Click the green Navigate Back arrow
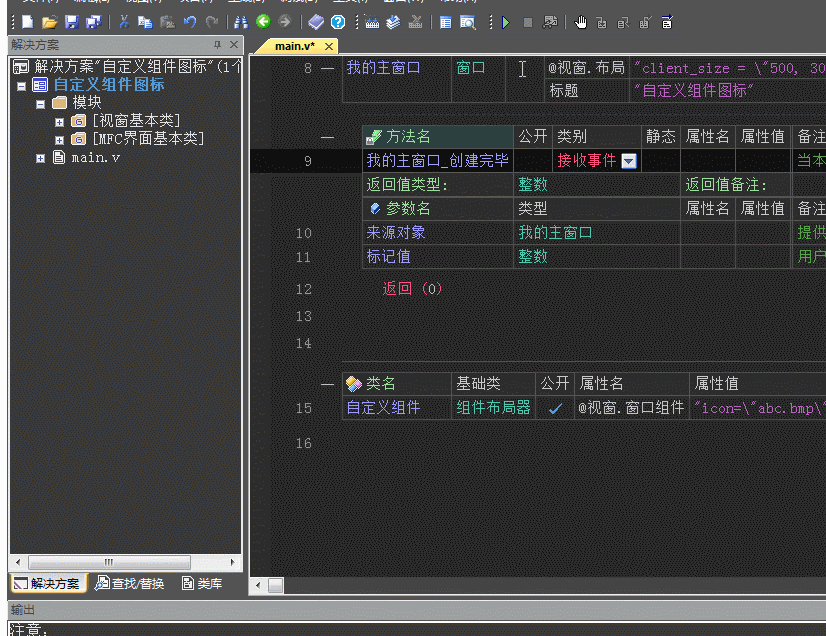The width and height of the screenshot is (826, 636). (263, 22)
